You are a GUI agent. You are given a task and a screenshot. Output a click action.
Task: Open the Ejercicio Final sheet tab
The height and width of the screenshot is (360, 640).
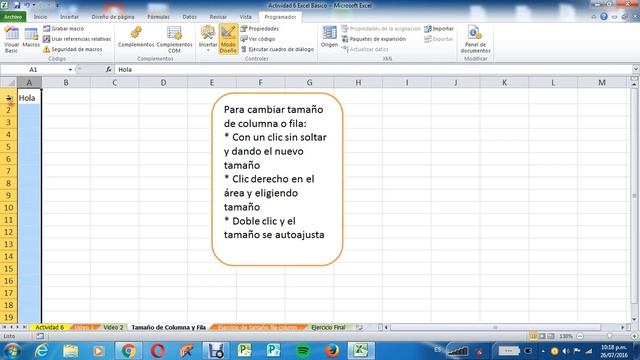coord(328,327)
